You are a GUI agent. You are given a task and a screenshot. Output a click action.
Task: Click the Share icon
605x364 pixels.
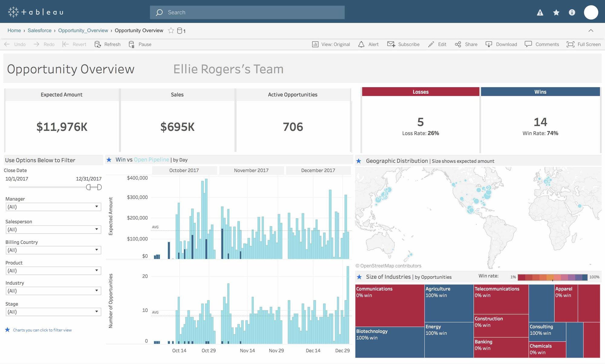click(458, 44)
